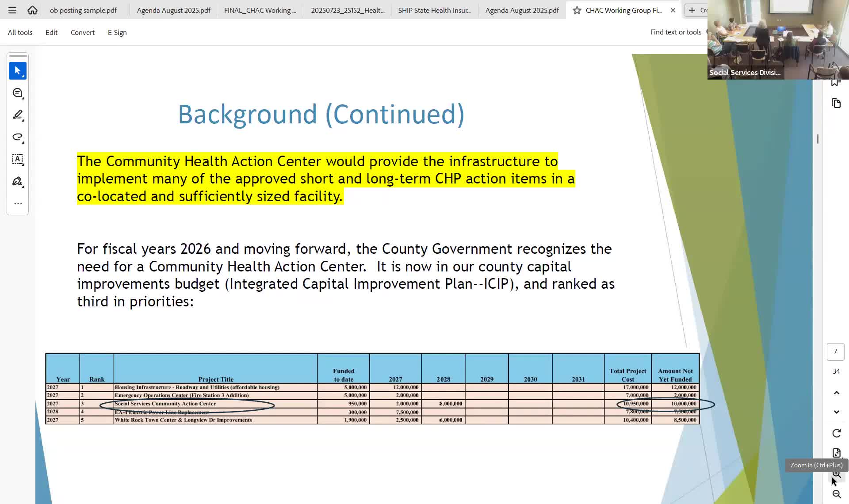The height and width of the screenshot is (504, 849).
Task: Click total page count 34
Action: (x=836, y=371)
